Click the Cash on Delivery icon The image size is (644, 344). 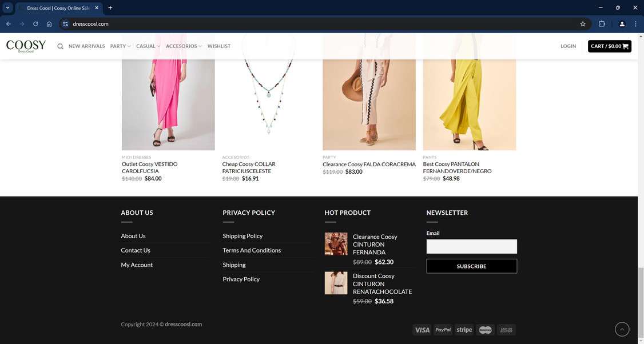506,330
